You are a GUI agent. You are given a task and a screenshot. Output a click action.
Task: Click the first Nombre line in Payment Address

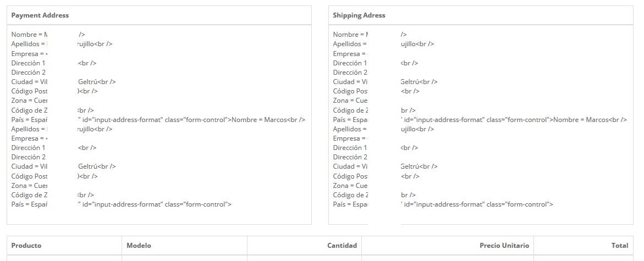[48, 35]
